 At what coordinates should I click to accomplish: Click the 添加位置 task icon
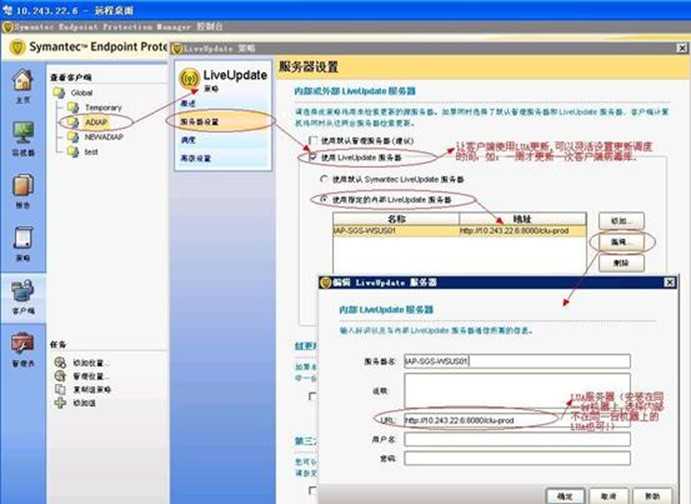pos(60,363)
